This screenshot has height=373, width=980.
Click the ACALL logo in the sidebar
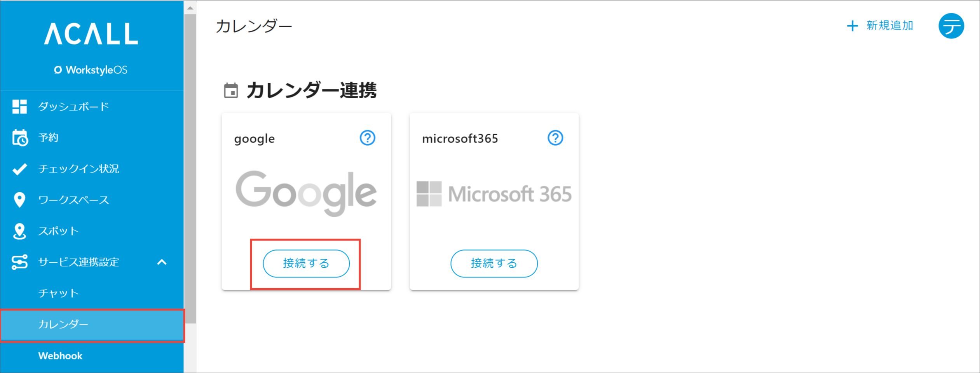click(x=91, y=33)
